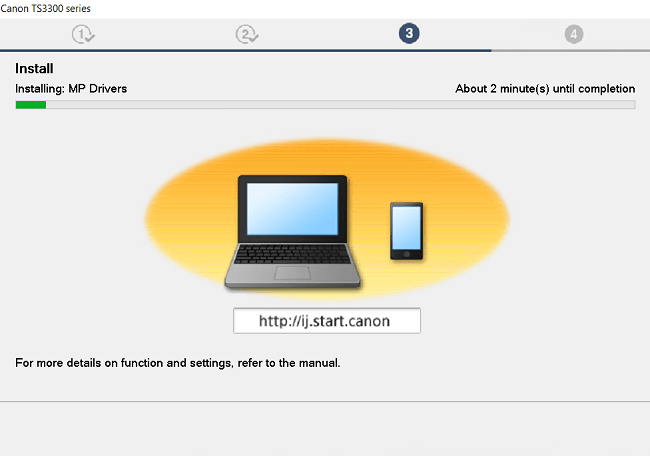Click the grayed step 4 indicator

tap(574, 34)
